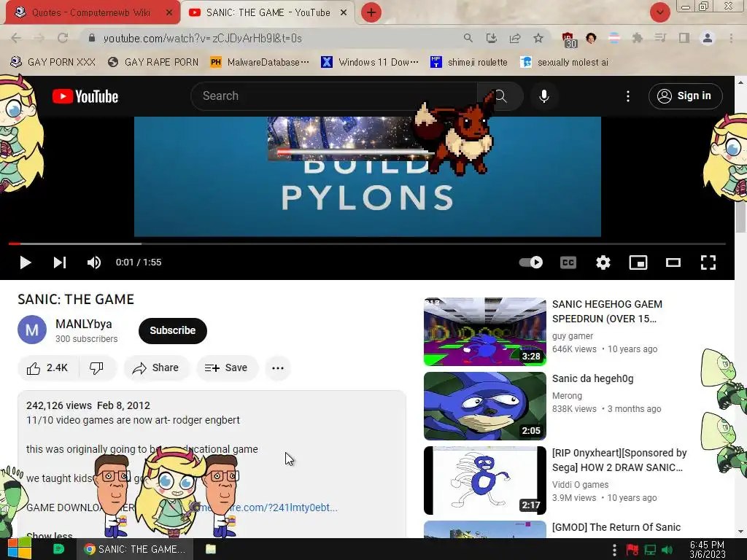This screenshot has height=560, width=747.
Task: Enable theater mode in the player
Action: tap(673, 262)
